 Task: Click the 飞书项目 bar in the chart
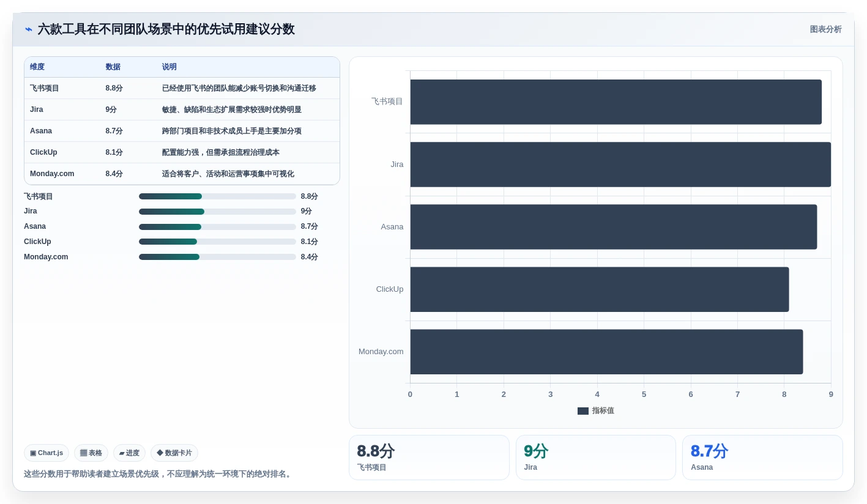[x=616, y=102]
